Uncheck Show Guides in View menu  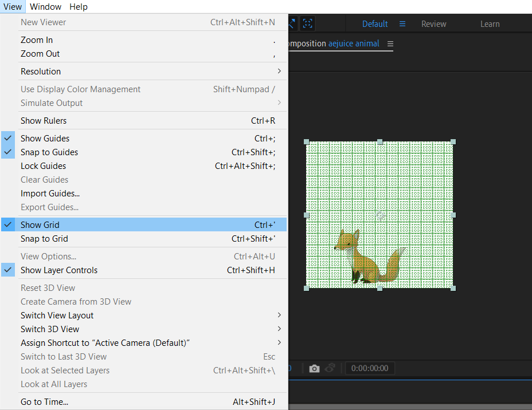[45, 139]
